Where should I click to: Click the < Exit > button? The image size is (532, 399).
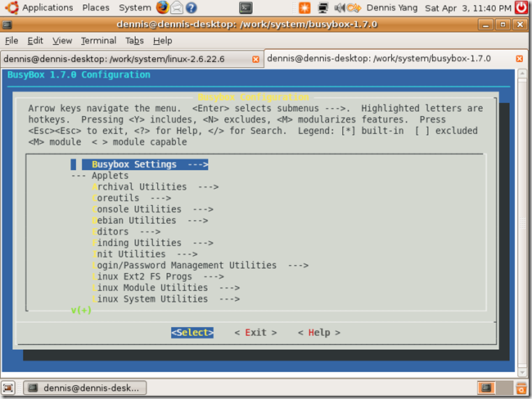(x=255, y=333)
